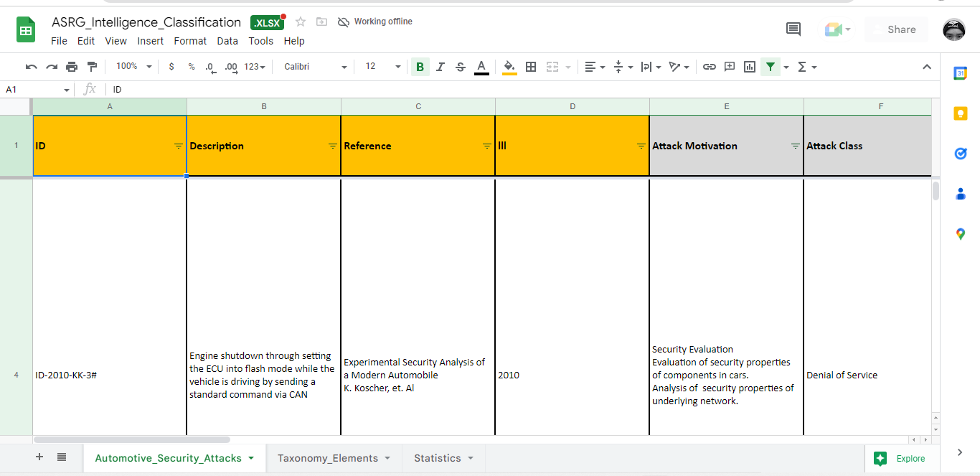Toggle italic formatting
980x476 pixels.
click(x=440, y=67)
